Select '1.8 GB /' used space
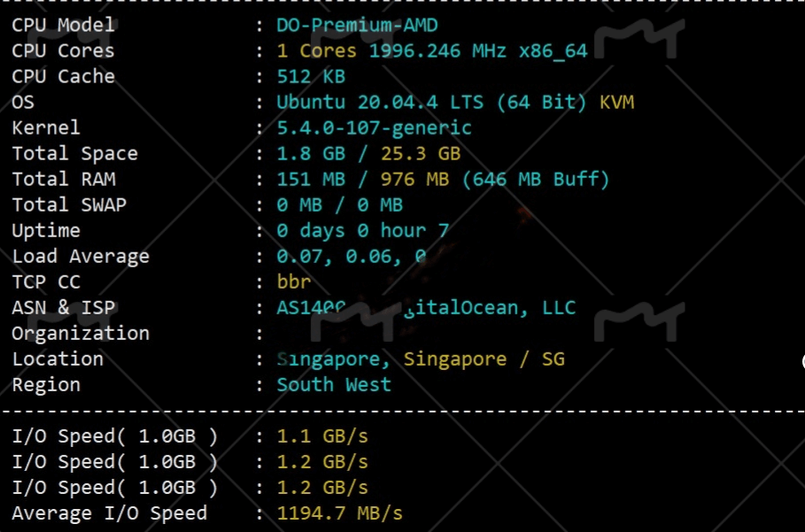 click(322, 153)
